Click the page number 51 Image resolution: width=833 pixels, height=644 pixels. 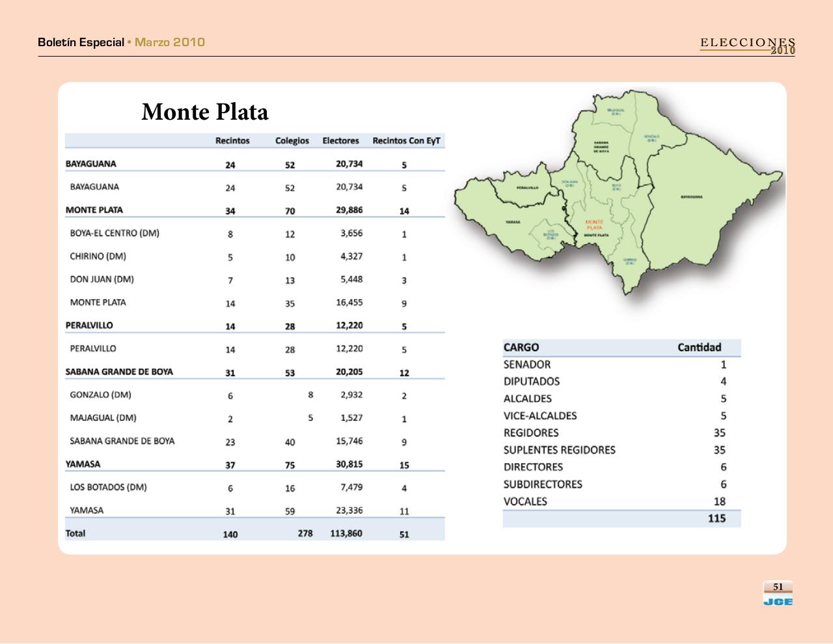[x=778, y=587]
